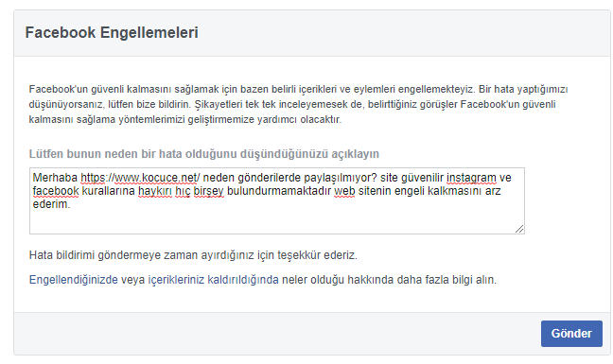Click the 'Facebook Engellemeleri' heading

112,32
